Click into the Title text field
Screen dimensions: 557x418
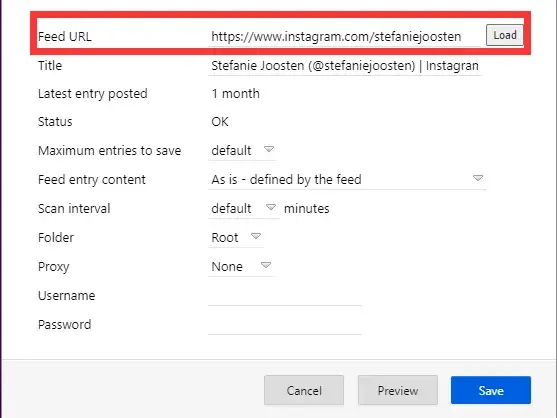pos(345,66)
